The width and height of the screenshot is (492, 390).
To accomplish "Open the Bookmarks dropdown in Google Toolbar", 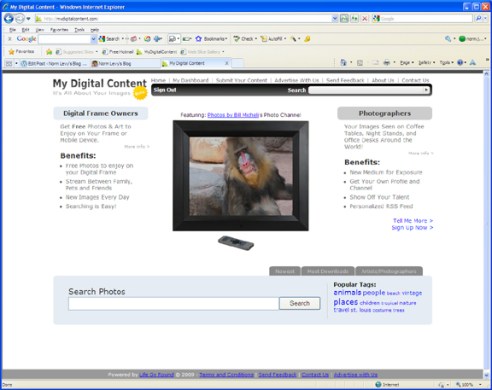I will pos(212,39).
